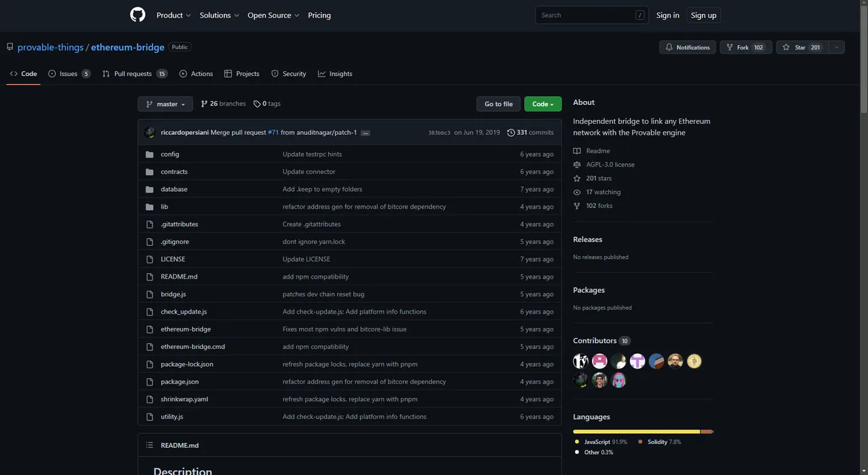Screen dimensions: 868x475
Task: Select the Code tab
Action: [x=24, y=74]
